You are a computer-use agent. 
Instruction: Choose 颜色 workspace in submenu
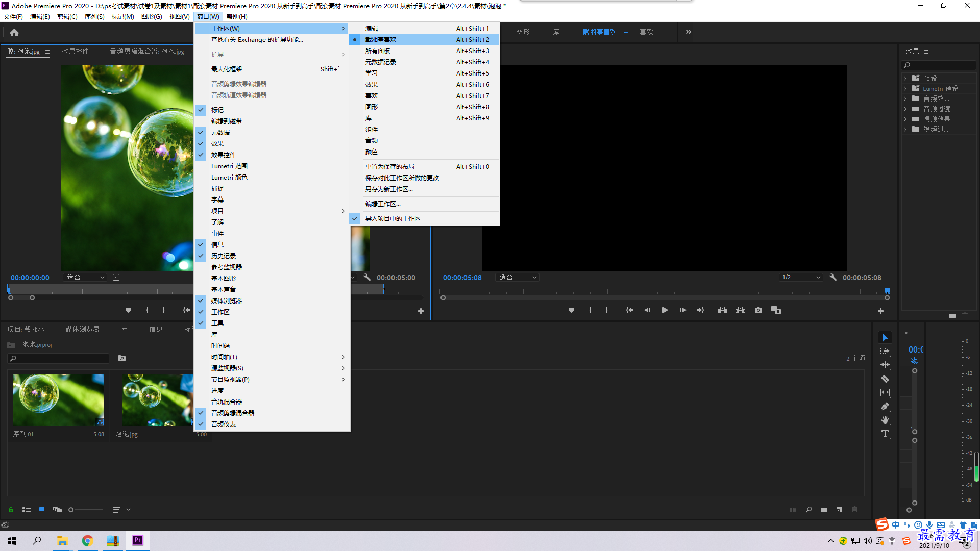[424, 152]
